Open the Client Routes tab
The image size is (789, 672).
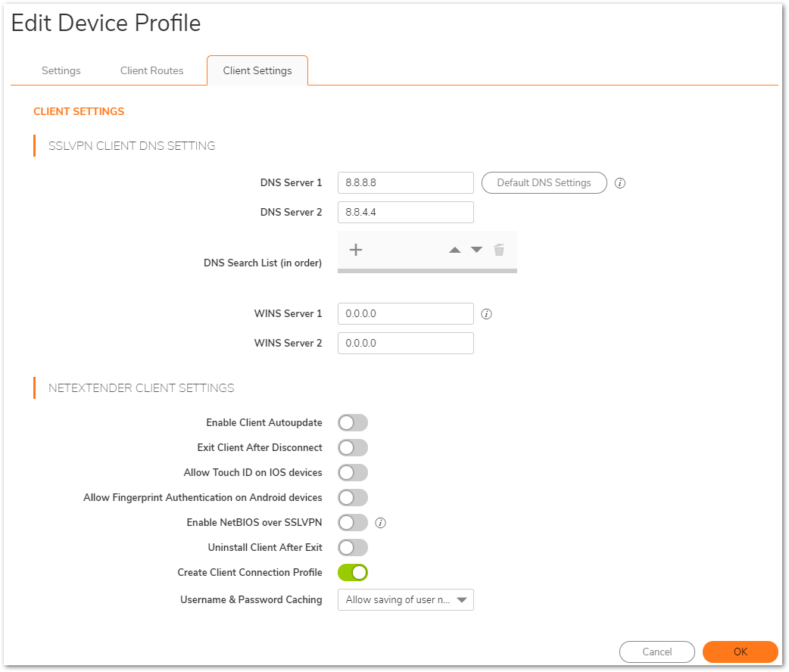pyautogui.click(x=152, y=70)
